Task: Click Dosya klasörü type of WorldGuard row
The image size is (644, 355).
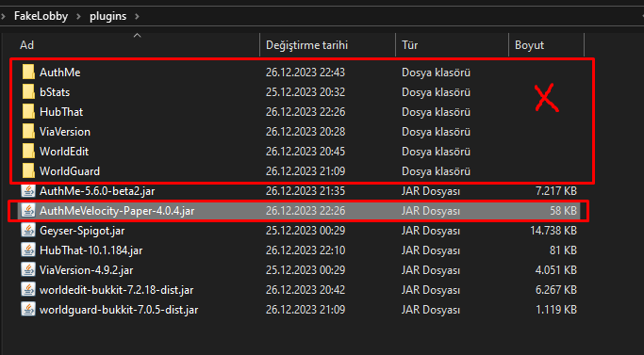Action: click(436, 171)
